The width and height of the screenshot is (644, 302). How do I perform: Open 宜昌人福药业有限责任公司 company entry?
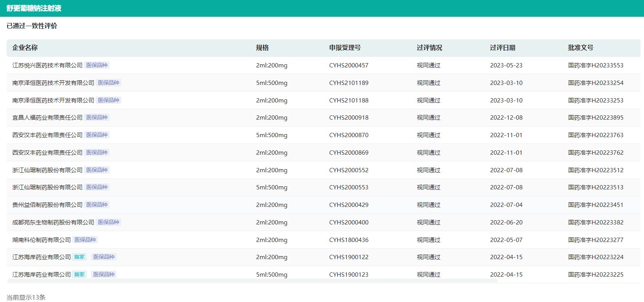[x=47, y=118]
